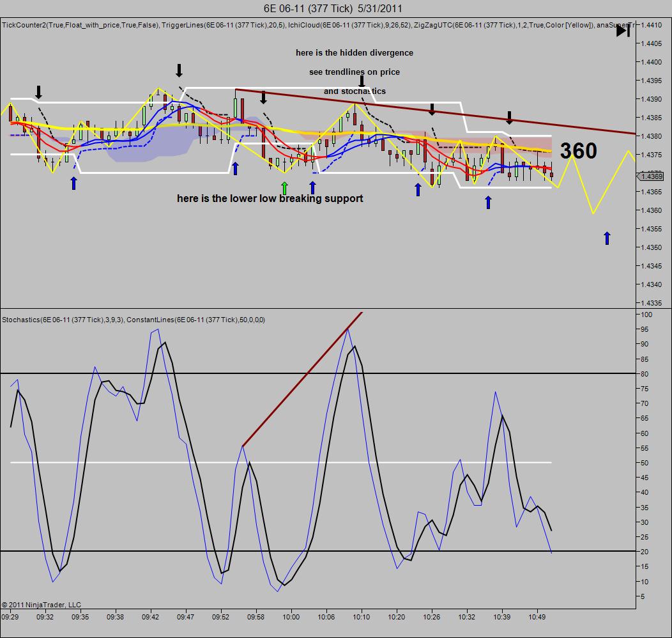
Task: Click the 1.4410 price axis label
Action: click(652, 25)
